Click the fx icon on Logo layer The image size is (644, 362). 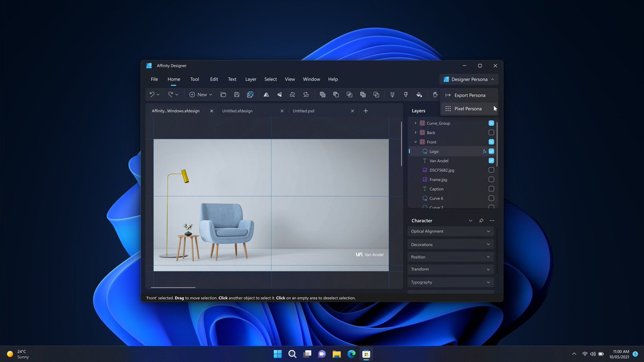click(x=484, y=151)
